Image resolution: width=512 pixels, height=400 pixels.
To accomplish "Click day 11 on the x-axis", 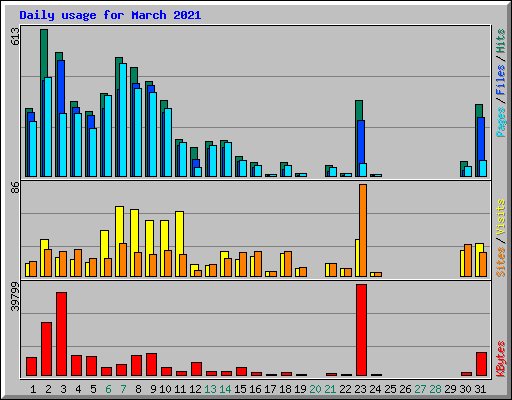I will [180, 389].
